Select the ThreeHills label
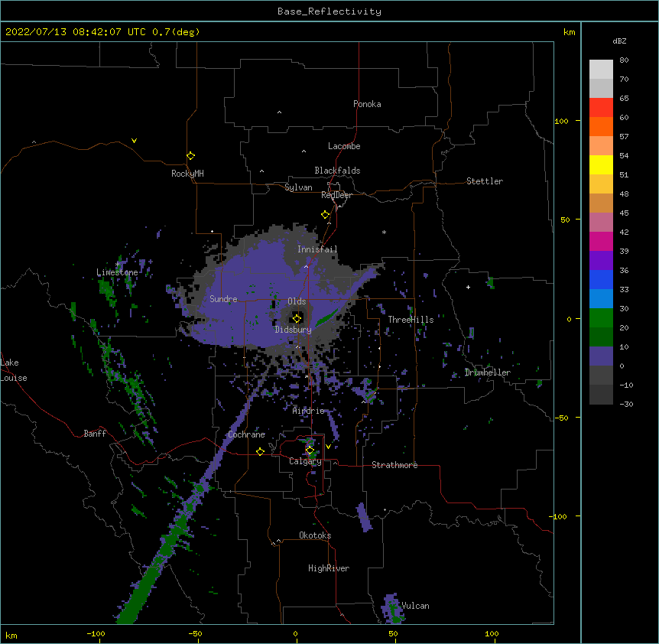 (x=411, y=320)
